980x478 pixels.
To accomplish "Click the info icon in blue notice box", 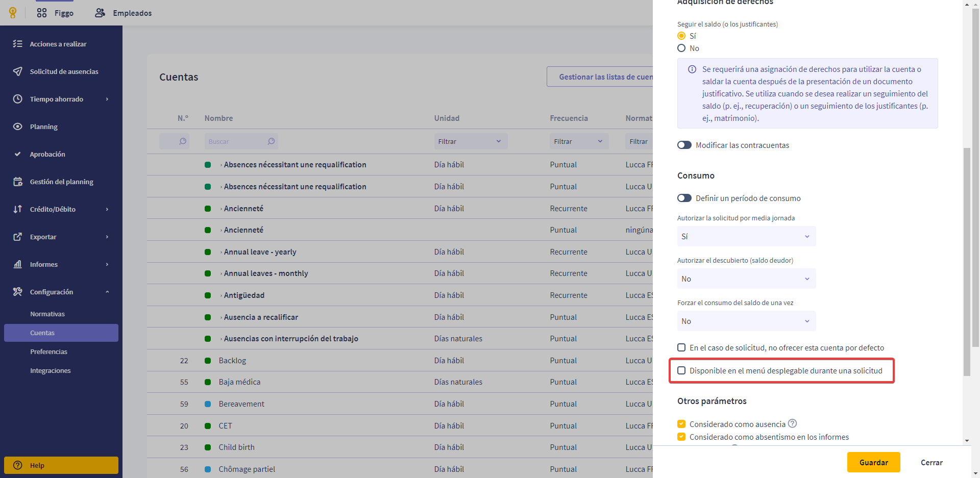I will (692, 69).
